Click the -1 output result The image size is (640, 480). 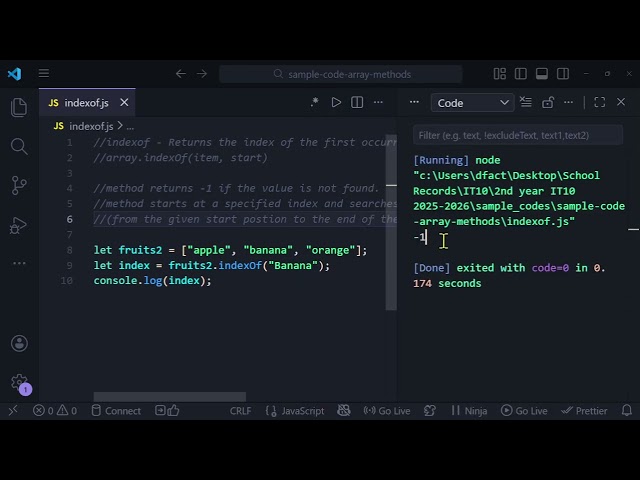point(419,237)
